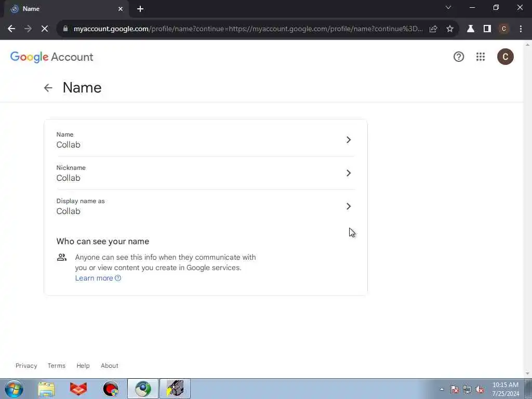Open the tab search dropdown arrow
532x399 pixels.
pyautogui.click(x=448, y=7)
